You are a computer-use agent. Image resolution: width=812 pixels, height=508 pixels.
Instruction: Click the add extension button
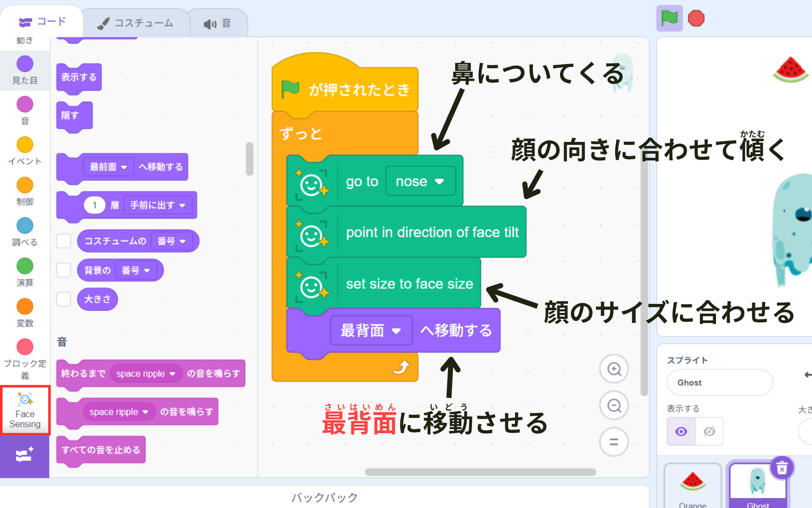25,456
